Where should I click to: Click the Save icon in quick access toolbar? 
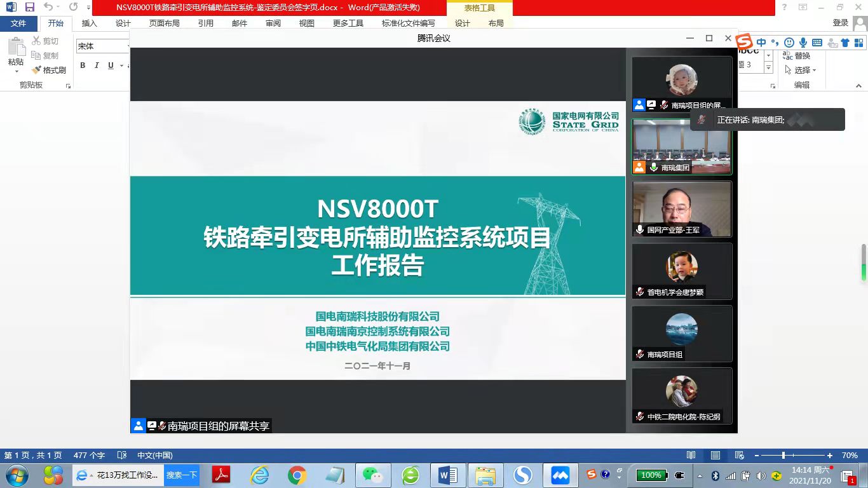[30, 7]
